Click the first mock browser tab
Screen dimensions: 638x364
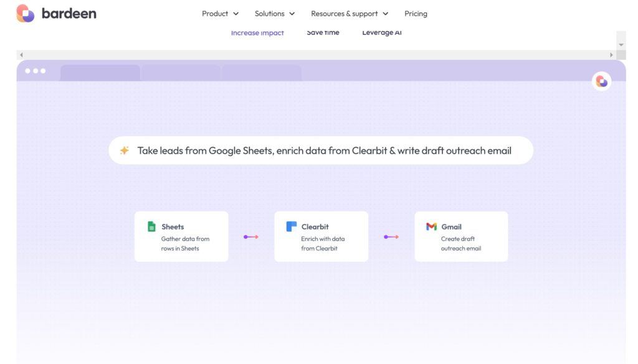100,73
